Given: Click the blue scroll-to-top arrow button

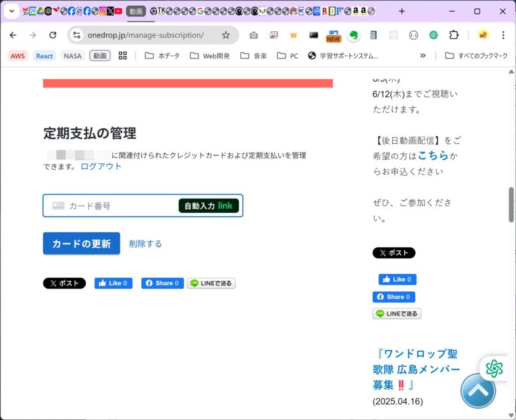Looking at the screenshot, I should (x=478, y=391).
